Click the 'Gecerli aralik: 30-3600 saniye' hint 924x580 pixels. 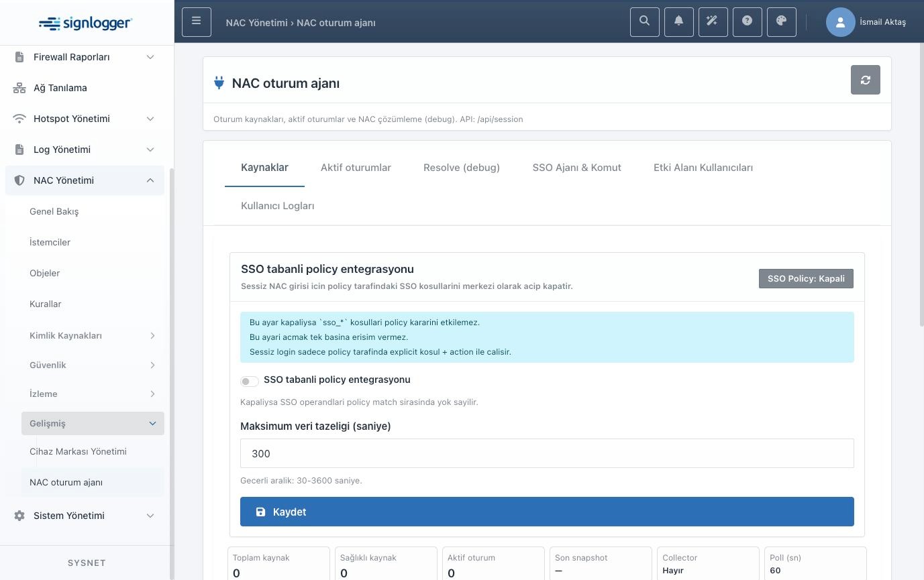(301, 481)
